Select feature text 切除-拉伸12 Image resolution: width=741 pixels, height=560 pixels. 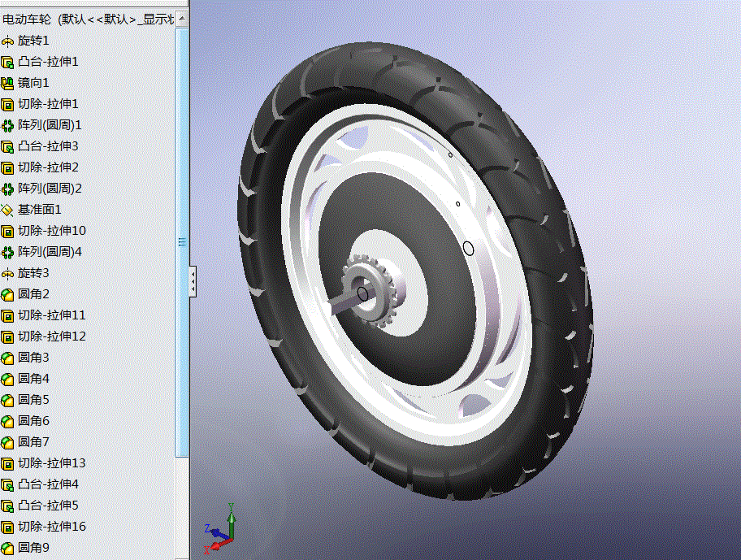click(x=52, y=336)
